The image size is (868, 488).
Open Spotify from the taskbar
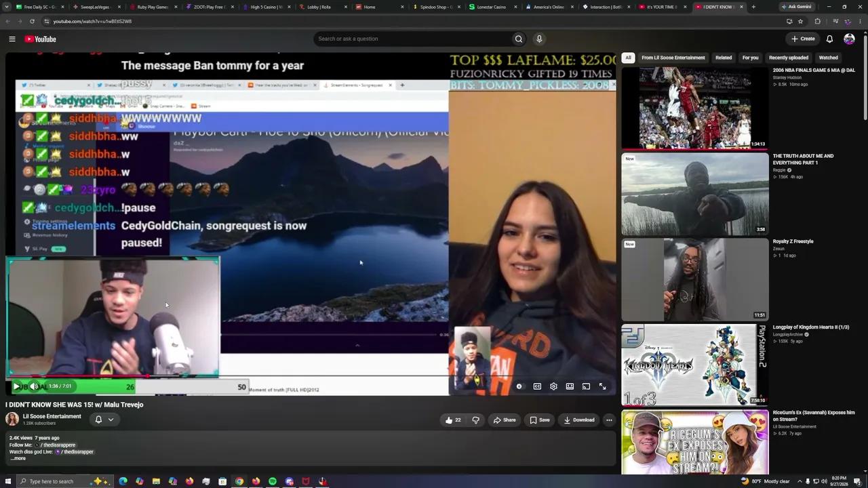point(273,481)
